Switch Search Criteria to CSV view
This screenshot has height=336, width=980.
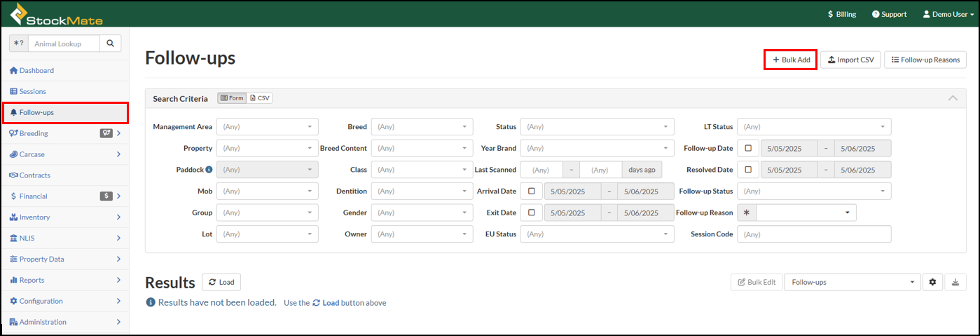pos(260,98)
